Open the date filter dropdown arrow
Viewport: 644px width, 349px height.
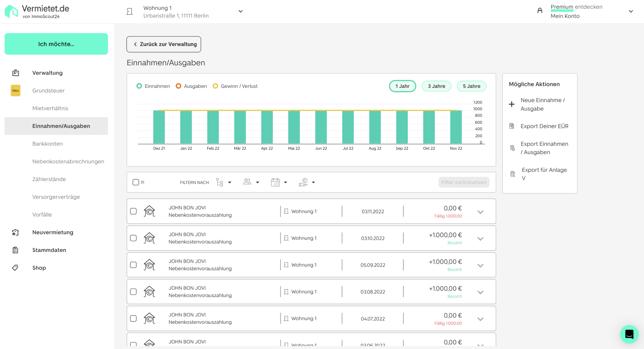click(x=285, y=182)
